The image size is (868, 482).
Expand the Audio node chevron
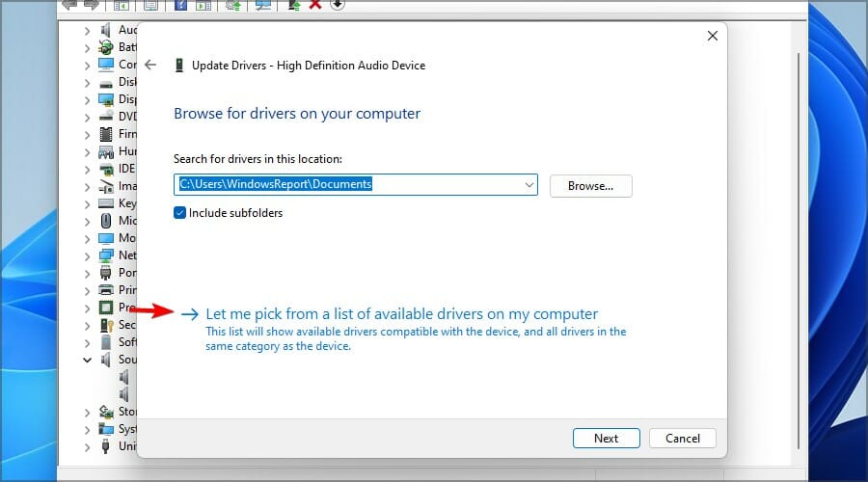87,31
